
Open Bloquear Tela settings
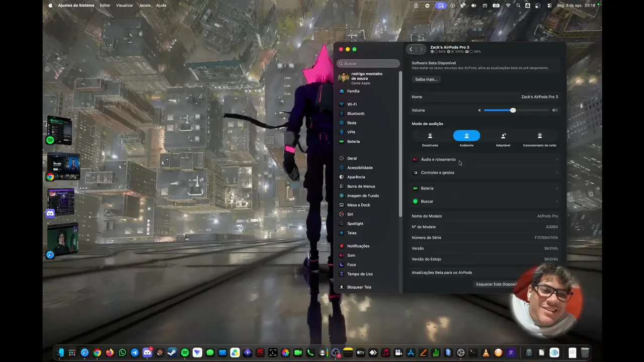tap(368, 287)
